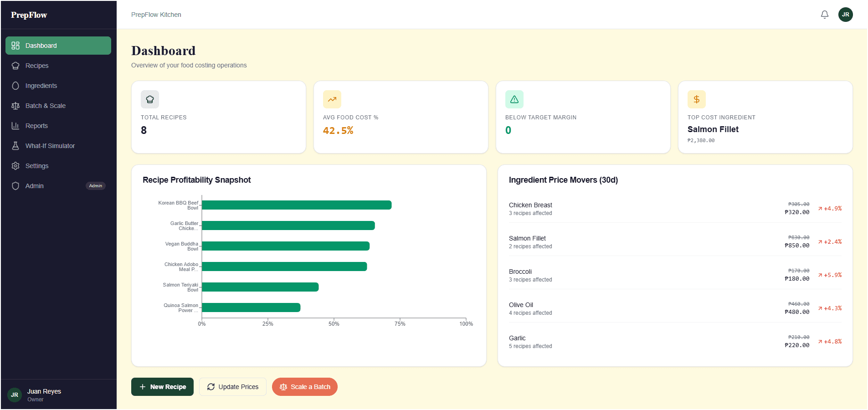
Task: Click the Batch & Scale scales icon
Action: pos(16,106)
